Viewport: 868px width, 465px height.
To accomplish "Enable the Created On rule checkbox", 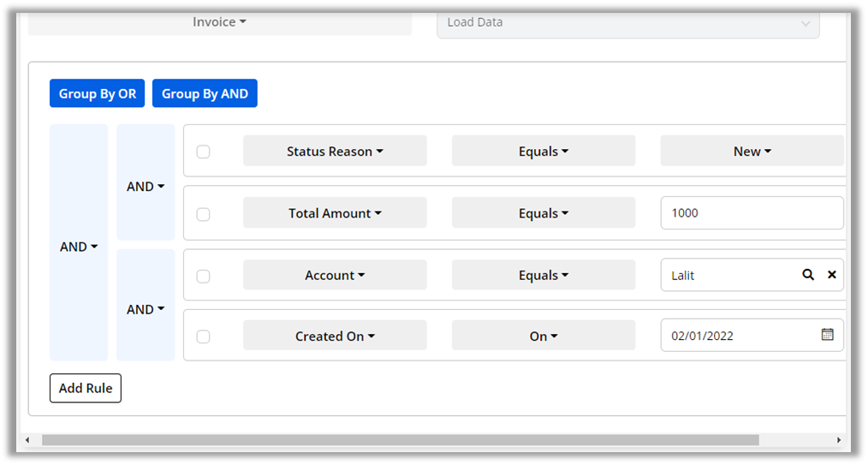I will coord(203,337).
